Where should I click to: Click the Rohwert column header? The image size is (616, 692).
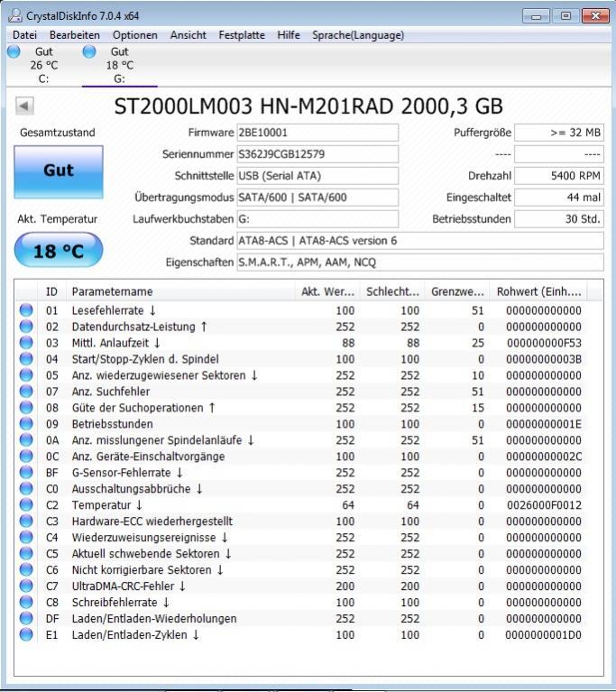[x=538, y=291]
